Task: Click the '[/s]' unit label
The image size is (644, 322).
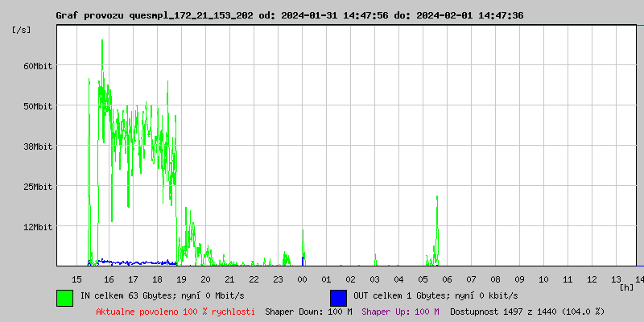Action: (22, 30)
